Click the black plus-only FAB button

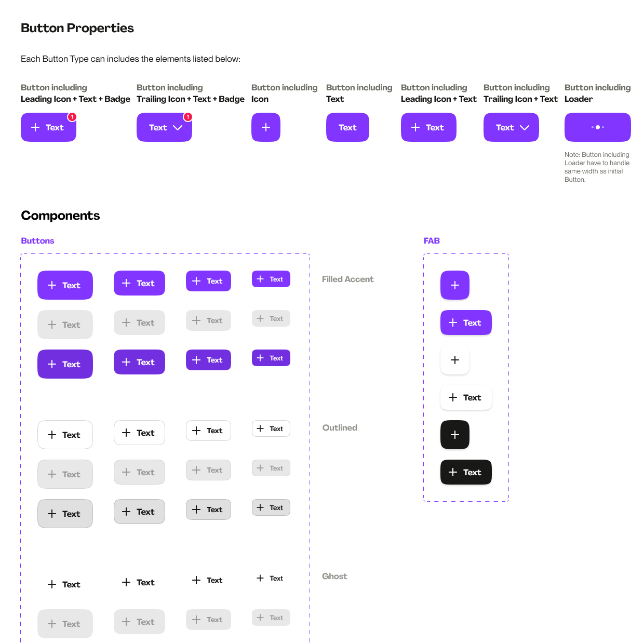click(x=454, y=435)
